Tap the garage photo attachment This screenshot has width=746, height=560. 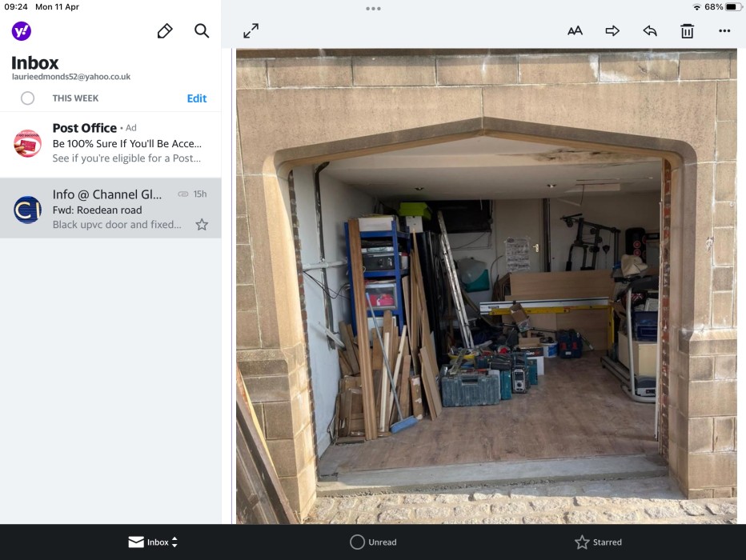click(x=486, y=286)
